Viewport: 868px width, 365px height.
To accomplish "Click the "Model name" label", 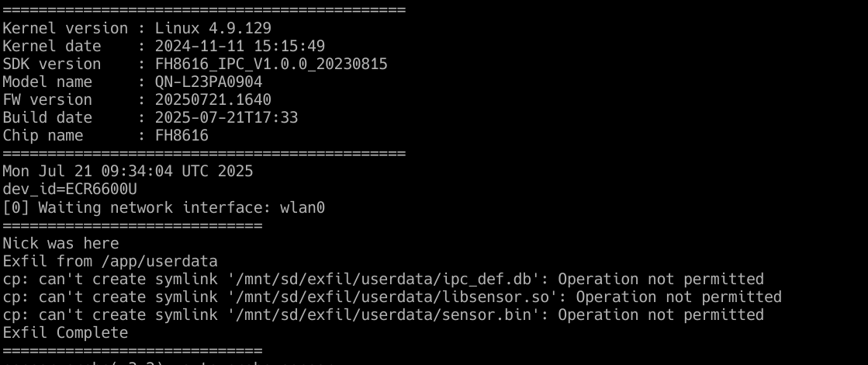I will 47,82.
